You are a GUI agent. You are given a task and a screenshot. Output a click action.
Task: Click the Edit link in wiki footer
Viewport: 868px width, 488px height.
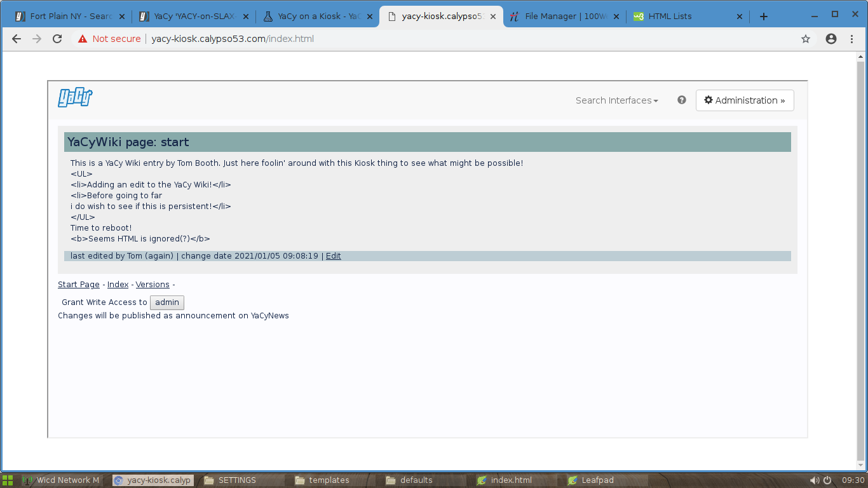(x=334, y=256)
